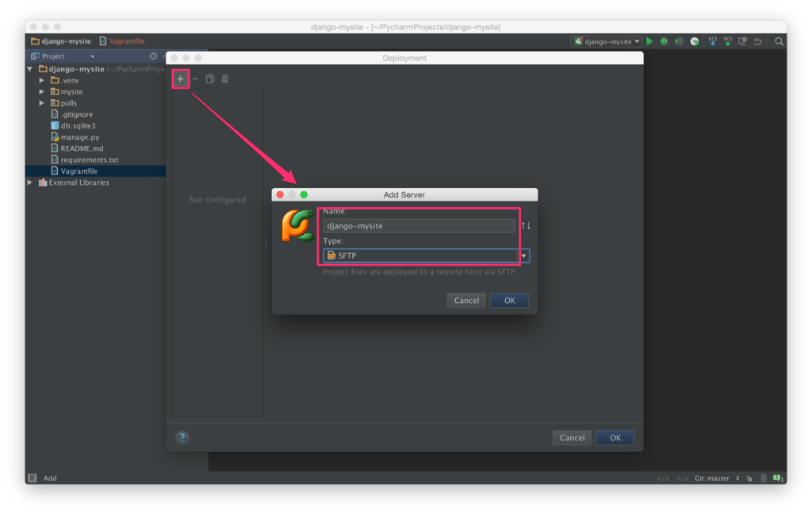Open the django-mysite run configuration dropdown

tap(607, 41)
